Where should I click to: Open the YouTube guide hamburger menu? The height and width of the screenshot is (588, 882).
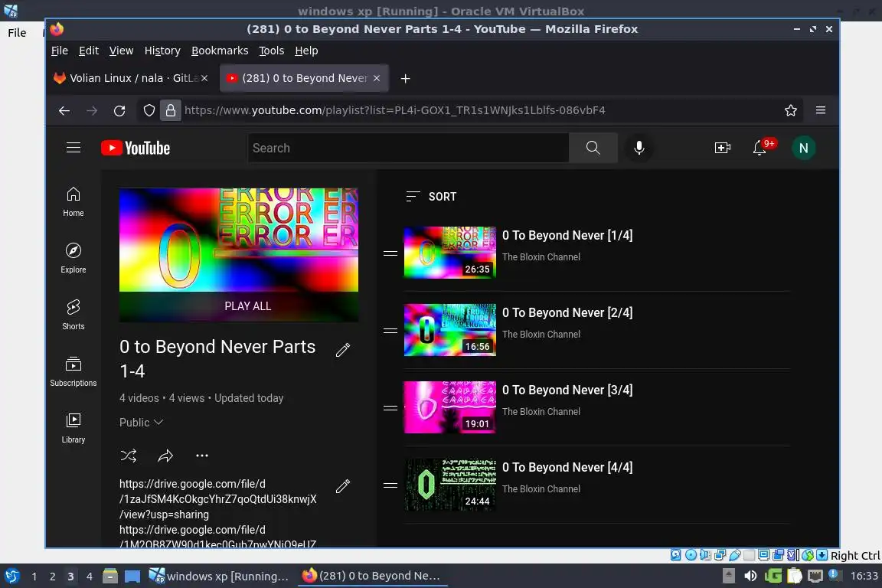click(73, 148)
